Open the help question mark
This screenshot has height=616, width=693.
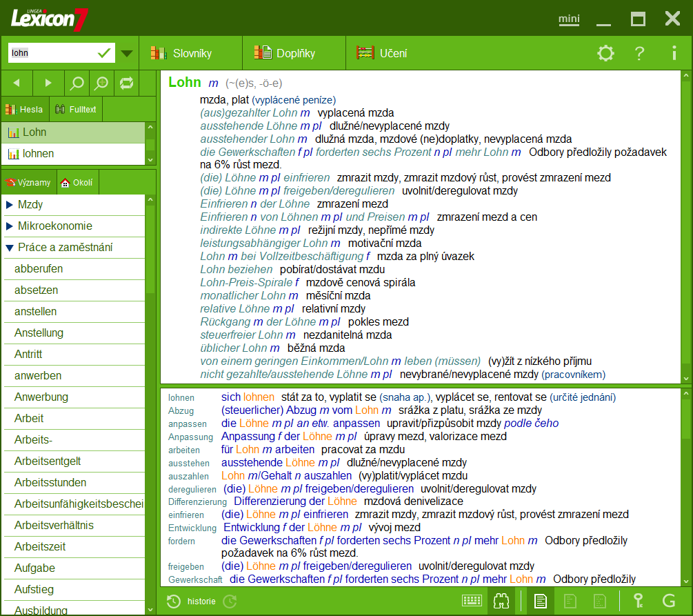pos(639,52)
